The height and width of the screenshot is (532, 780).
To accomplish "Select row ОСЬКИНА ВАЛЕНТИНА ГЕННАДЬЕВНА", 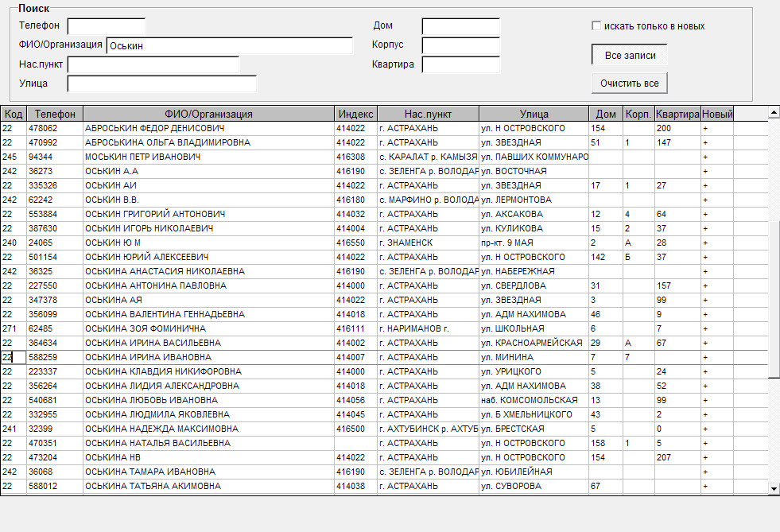I will pyautogui.click(x=384, y=315).
